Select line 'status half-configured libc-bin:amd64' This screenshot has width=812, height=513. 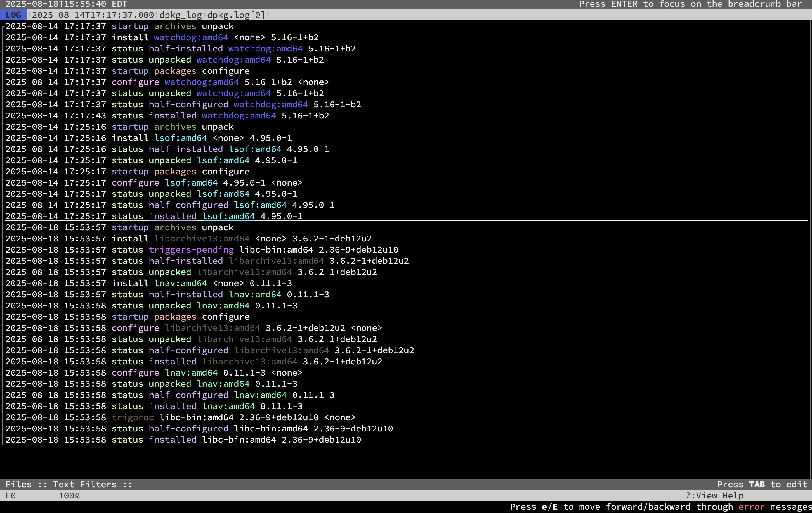tap(199, 428)
